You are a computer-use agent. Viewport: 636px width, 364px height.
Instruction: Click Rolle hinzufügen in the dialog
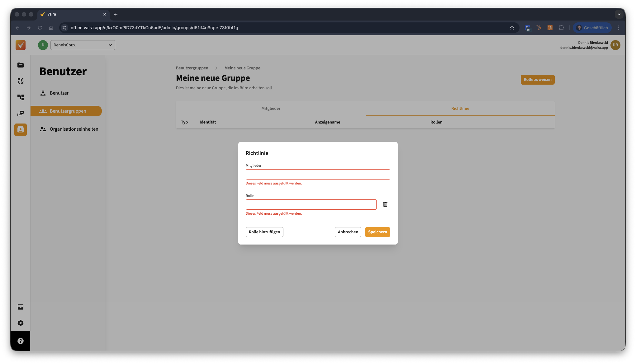264,232
